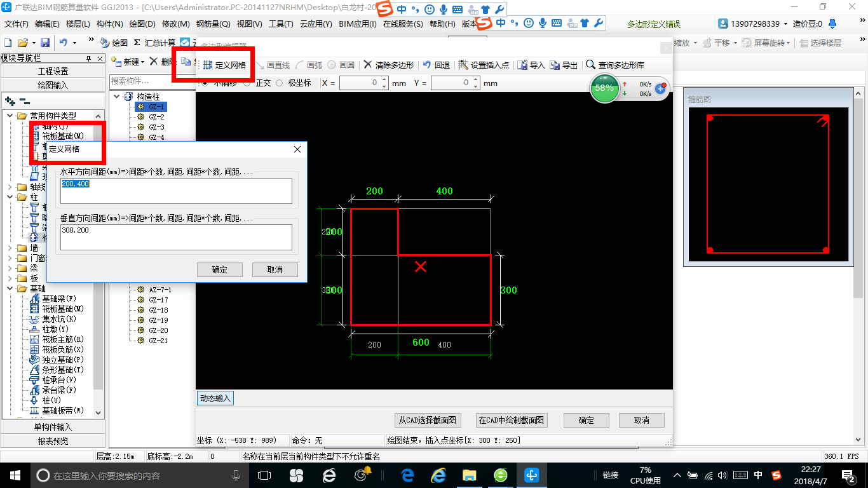868x488 pixels.
Task: Open 文件(F) menu
Action: (x=17, y=24)
